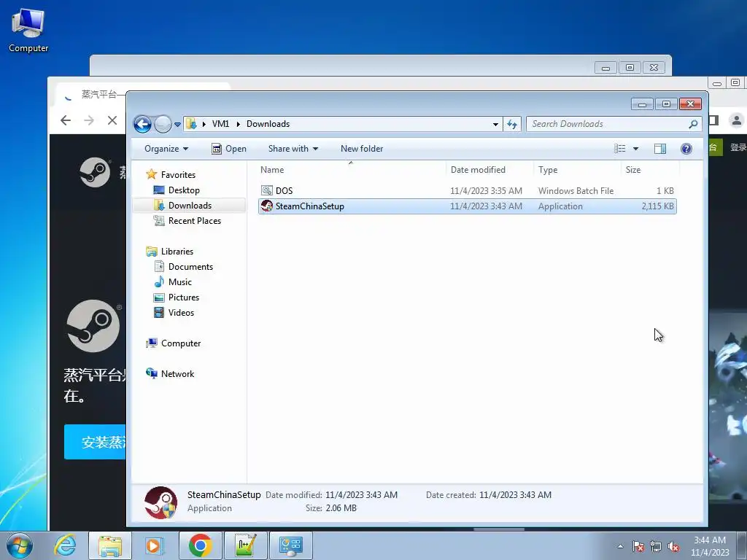Open Computer desktop icon
This screenshot has height=560, width=747.
coord(28,29)
